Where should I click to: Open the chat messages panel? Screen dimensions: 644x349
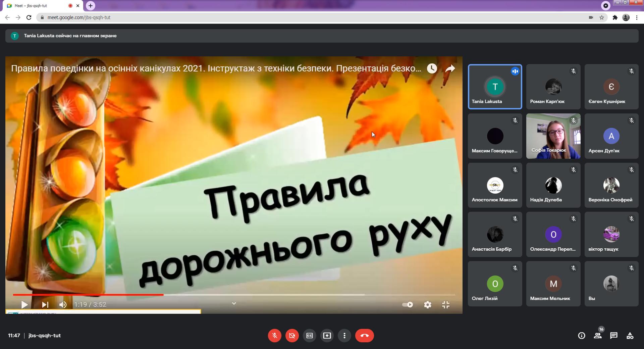pos(614,336)
